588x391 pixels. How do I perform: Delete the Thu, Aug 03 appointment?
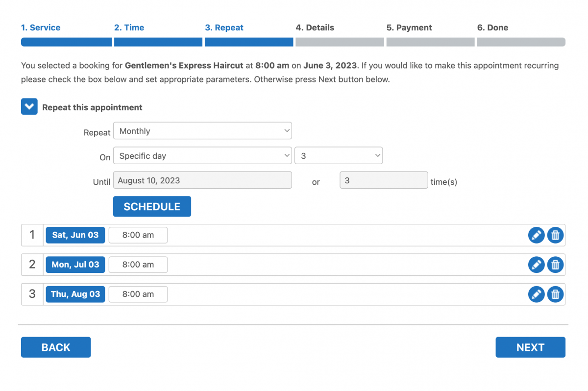pyautogui.click(x=555, y=294)
